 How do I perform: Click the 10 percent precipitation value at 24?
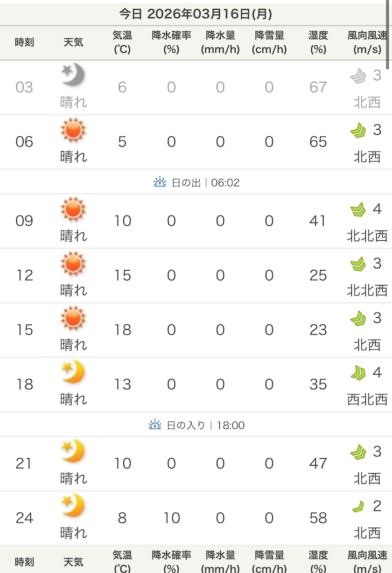click(x=171, y=518)
